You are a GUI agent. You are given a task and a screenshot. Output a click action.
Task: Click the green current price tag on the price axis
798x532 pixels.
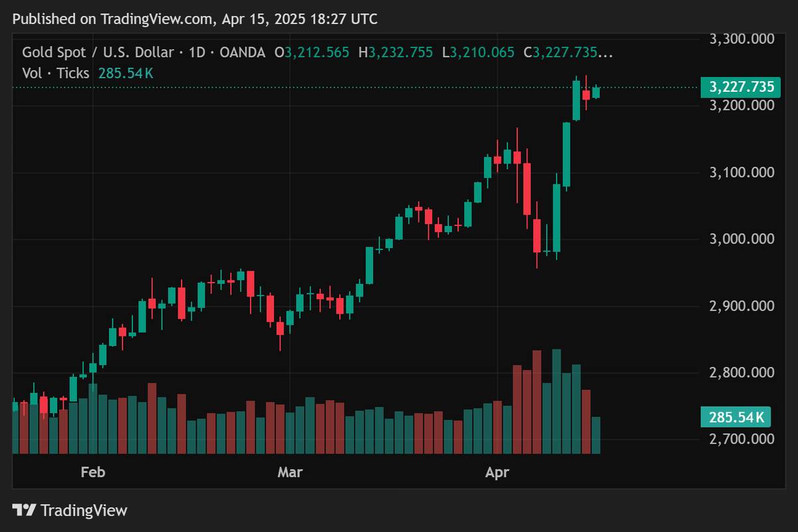point(742,87)
